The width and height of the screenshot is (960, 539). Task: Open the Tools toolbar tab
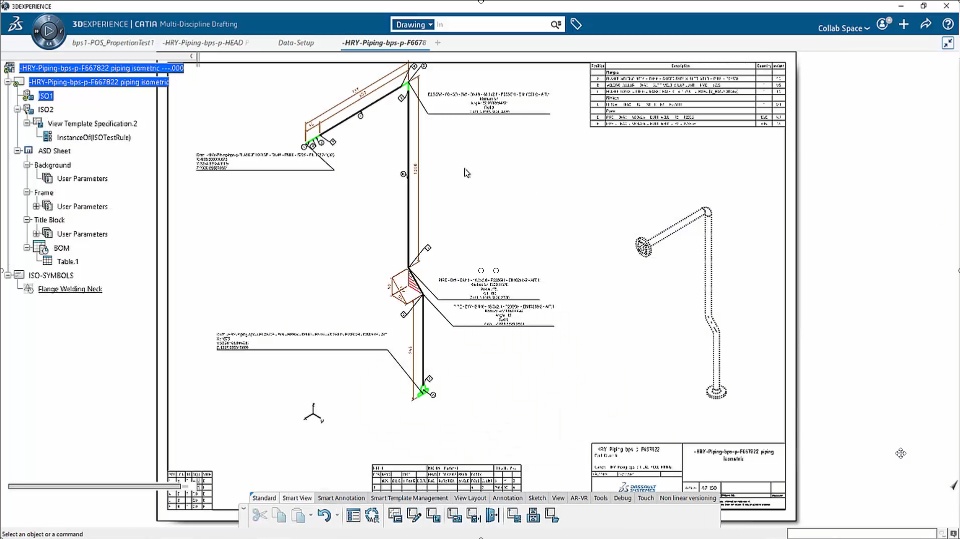[x=601, y=498]
